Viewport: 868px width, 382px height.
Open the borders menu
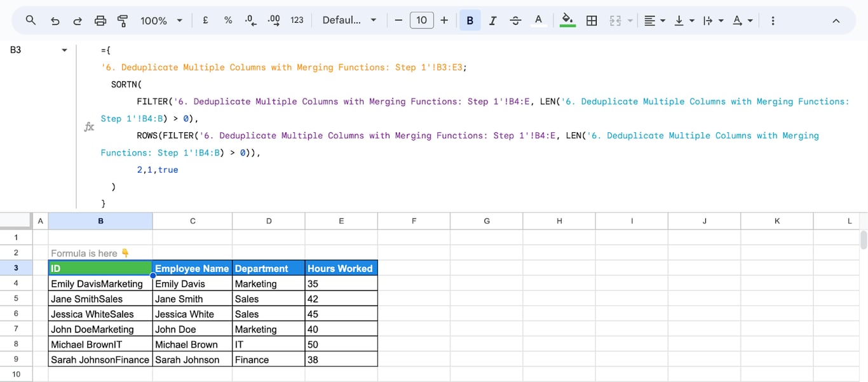[x=592, y=20]
